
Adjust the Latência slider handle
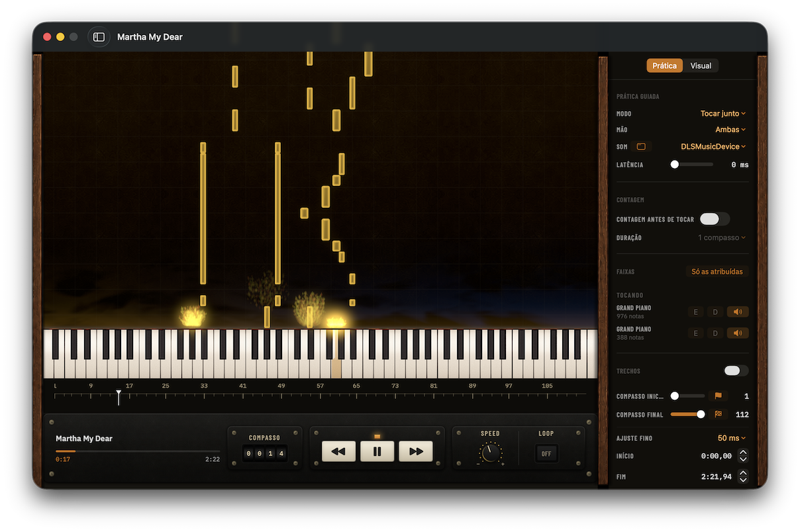(675, 164)
